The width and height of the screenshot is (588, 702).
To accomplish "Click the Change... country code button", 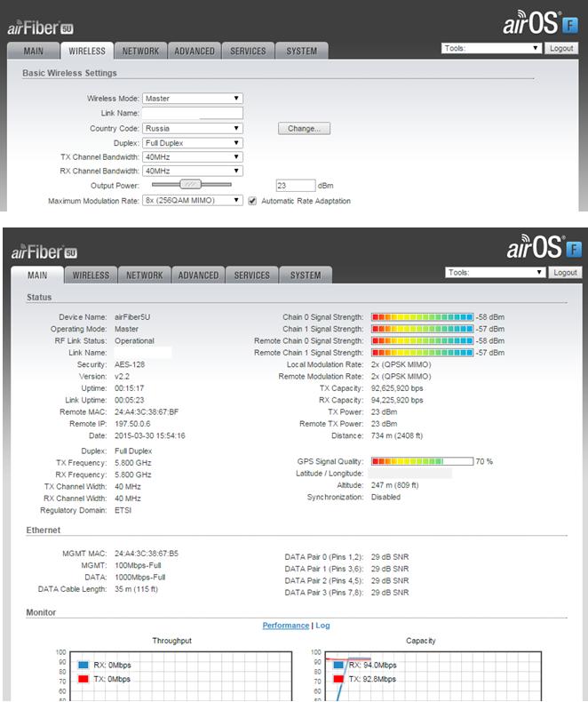I will [x=304, y=129].
